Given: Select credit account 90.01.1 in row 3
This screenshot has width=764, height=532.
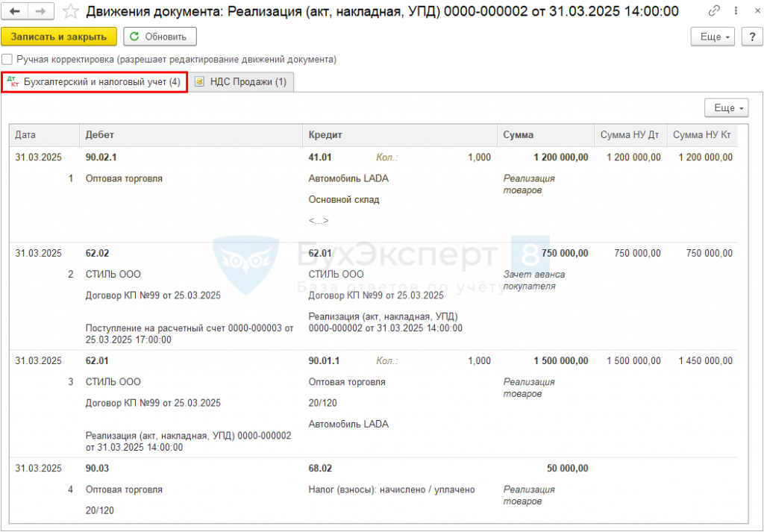Looking at the screenshot, I should click(324, 361).
